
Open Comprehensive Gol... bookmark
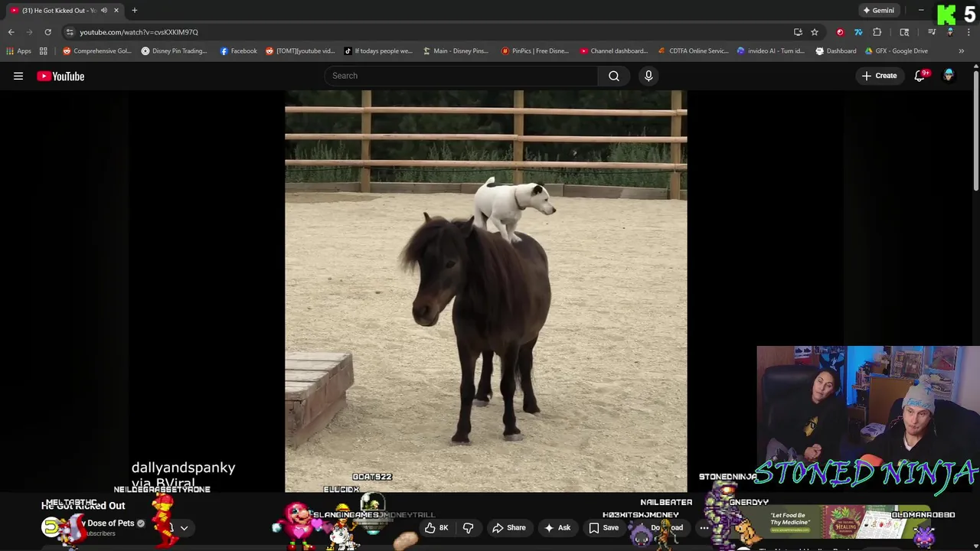[97, 51]
